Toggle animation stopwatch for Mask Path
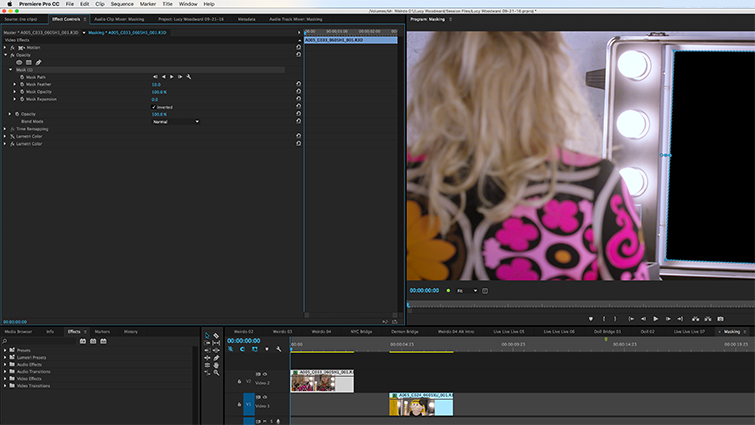 coord(22,77)
